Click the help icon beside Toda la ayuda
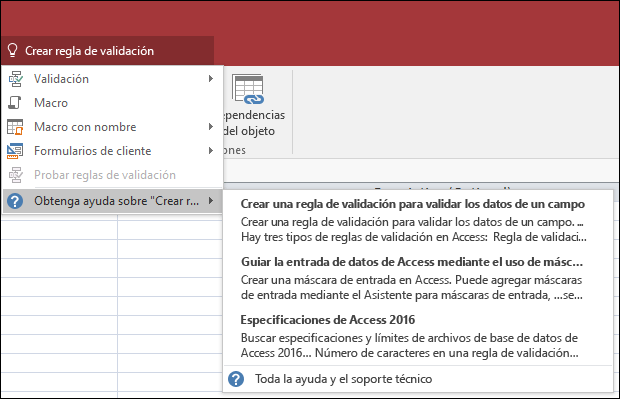 tap(236, 379)
